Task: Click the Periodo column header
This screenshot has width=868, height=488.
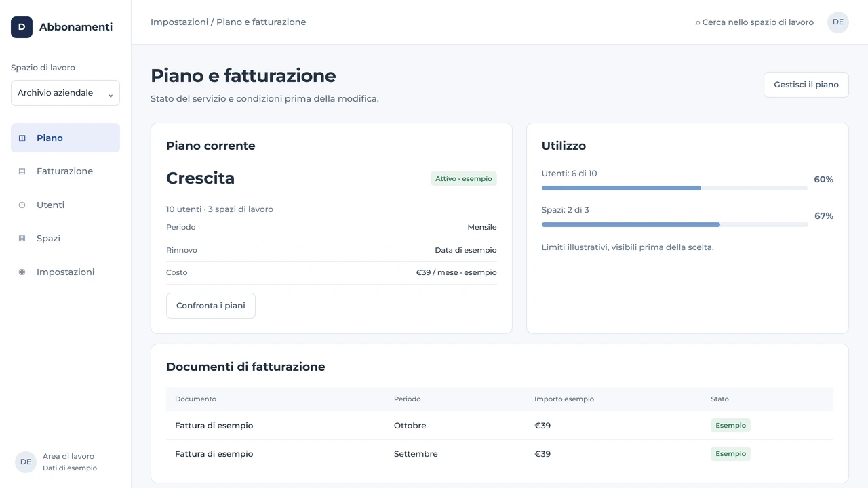Action: coord(408,399)
